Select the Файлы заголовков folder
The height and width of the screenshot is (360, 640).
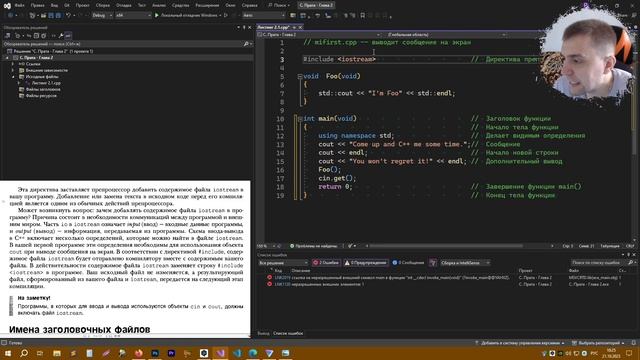click(x=43, y=89)
